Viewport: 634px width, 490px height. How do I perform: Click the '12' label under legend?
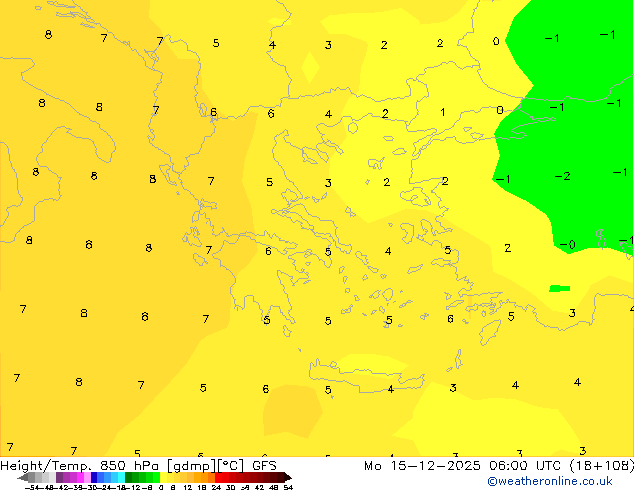[188, 487]
